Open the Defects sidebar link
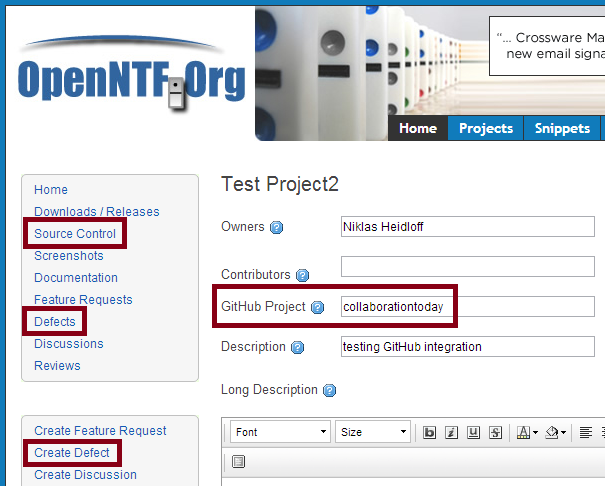Viewport: 605px width, 486px height. click(55, 322)
